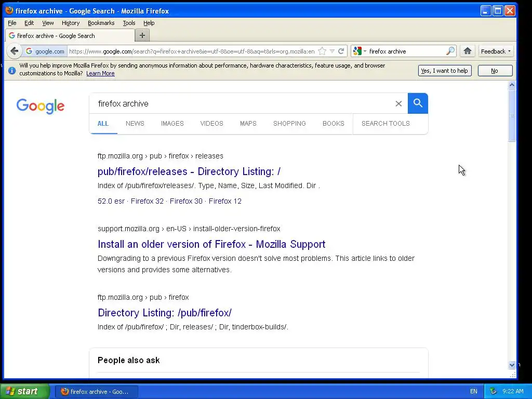Image resolution: width=532 pixels, height=399 pixels.
Task: Switch to the IMAGES results tab
Action: tap(172, 124)
